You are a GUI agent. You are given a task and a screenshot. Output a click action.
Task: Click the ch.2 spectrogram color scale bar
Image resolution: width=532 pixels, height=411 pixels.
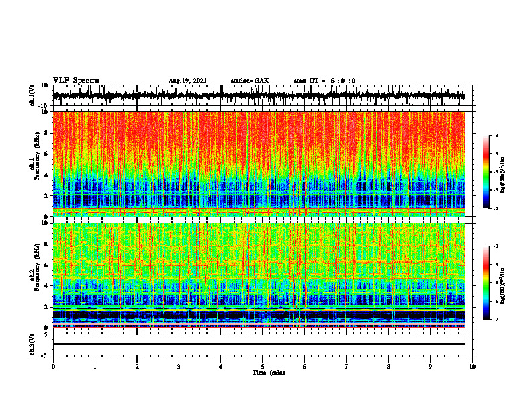[486, 283]
